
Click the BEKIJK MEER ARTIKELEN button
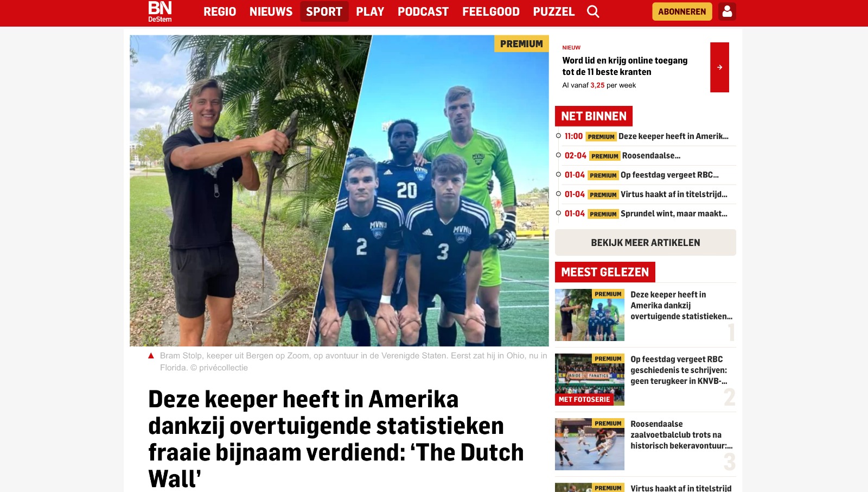point(646,243)
